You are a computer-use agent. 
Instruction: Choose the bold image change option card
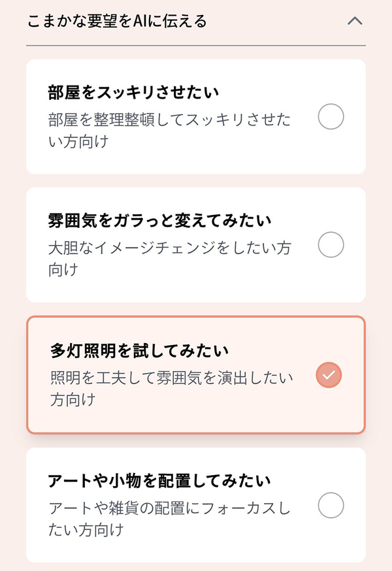click(195, 245)
